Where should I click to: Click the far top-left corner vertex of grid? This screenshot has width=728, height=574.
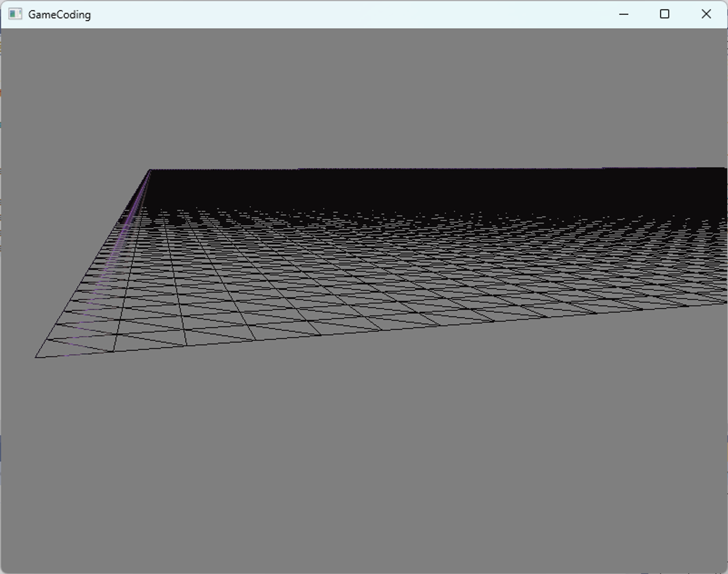pyautogui.click(x=150, y=170)
